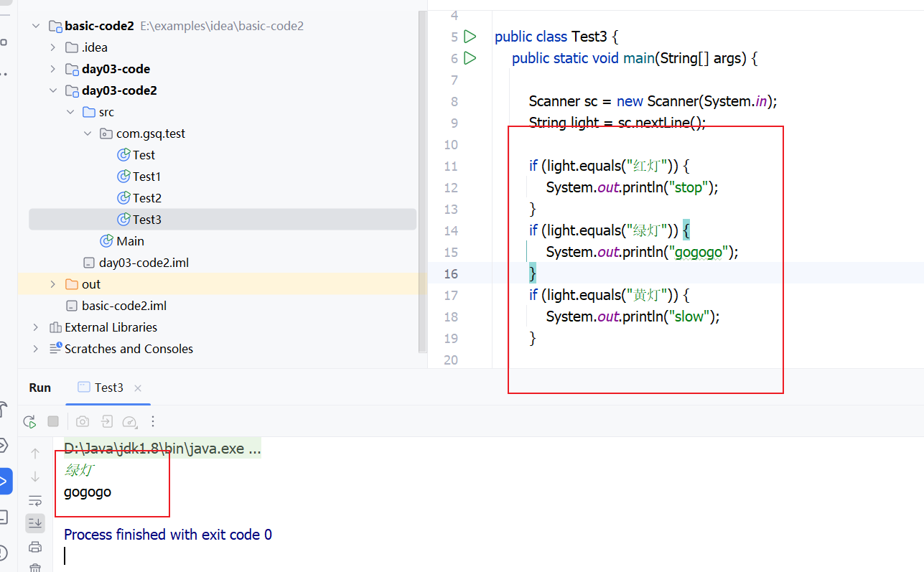Run main method from line 6 gutter

pos(470,57)
